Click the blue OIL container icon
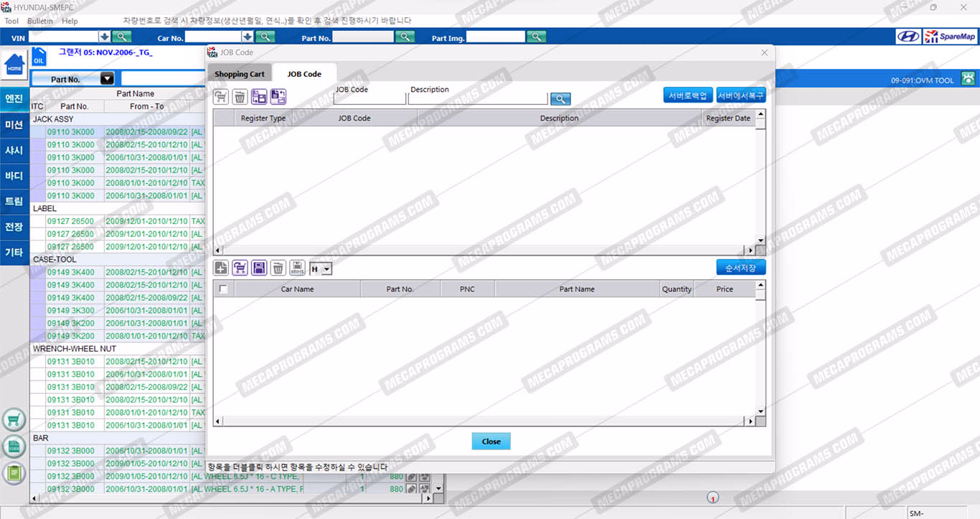The width and height of the screenshot is (980, 519). click(x=39, y=57)
